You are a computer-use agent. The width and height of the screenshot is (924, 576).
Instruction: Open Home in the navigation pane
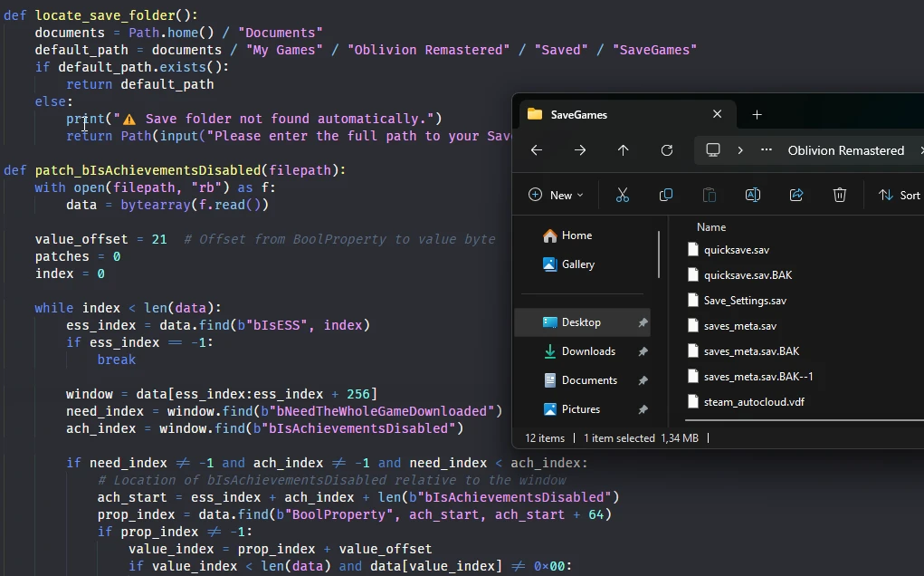pos(567,235)
